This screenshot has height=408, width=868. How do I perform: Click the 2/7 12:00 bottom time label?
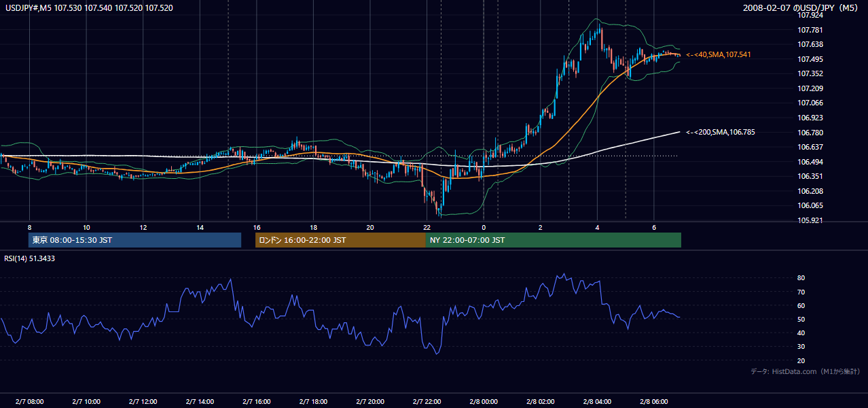(143, 402)
